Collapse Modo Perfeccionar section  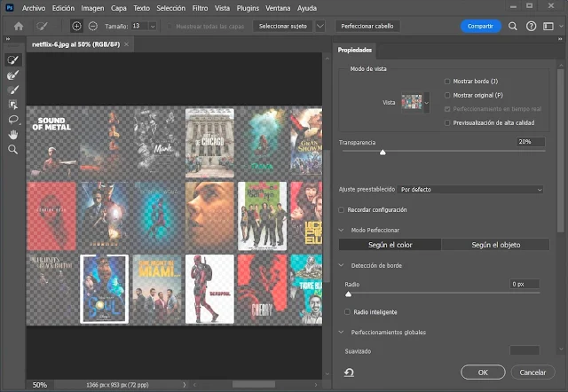[x=341, y=231]
